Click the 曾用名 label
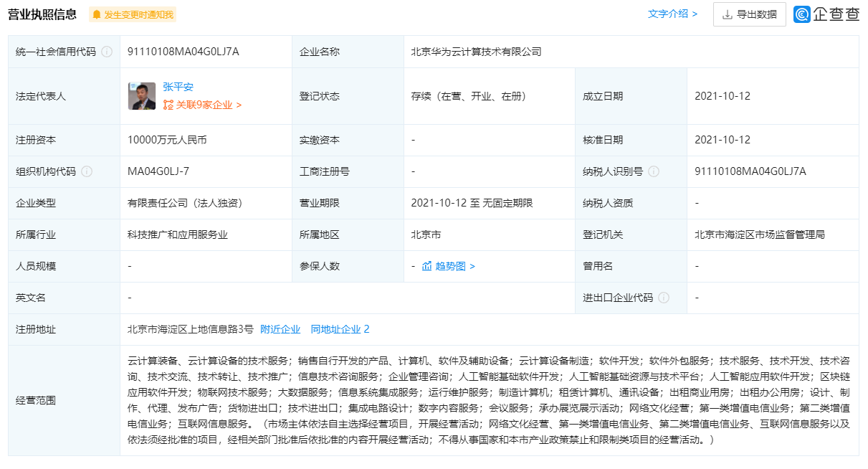Screen dimensions: 868x469 [x=598, y=266]
